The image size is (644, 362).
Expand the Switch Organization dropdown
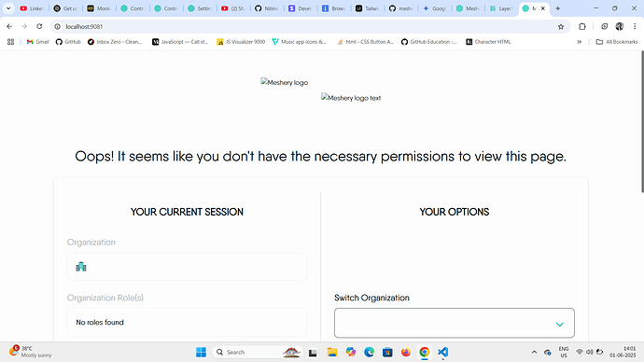click(455, 323)
